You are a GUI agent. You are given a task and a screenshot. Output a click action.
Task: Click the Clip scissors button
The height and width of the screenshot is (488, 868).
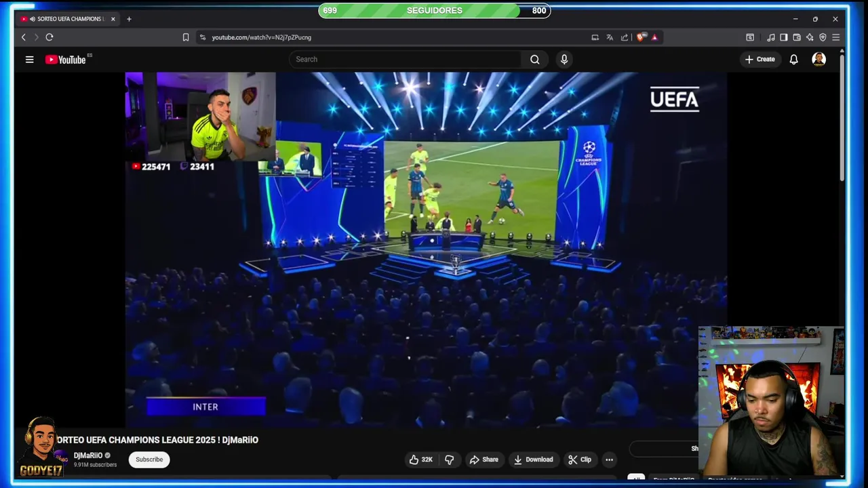tap(580, 460)
